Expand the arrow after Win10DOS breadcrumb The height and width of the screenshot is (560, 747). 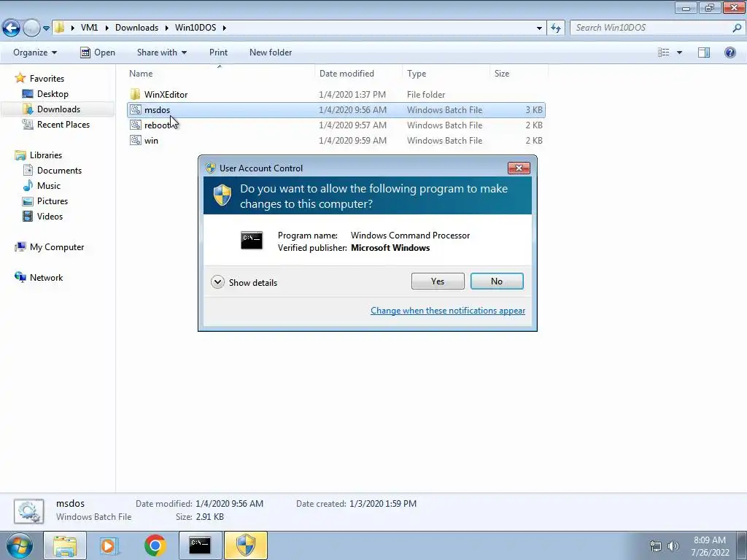(225, 28)
